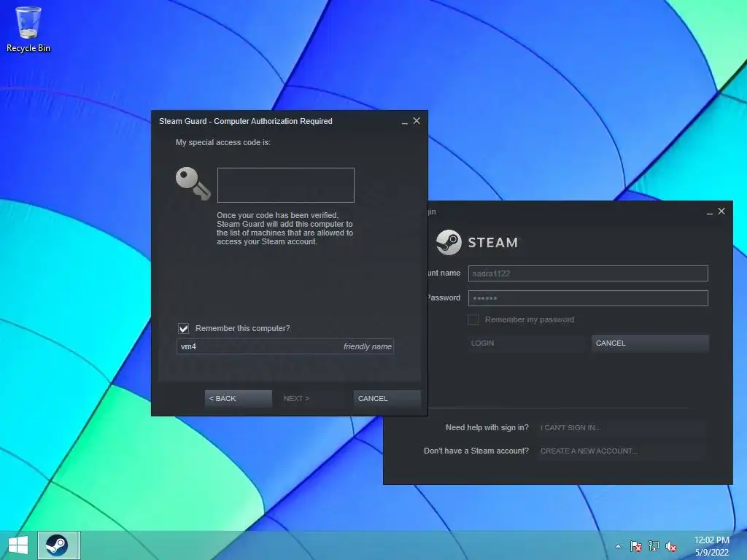The height and width of the screenshot is (560, 747).
Task: Cancel the Steam login window
Action: point(650,343)
